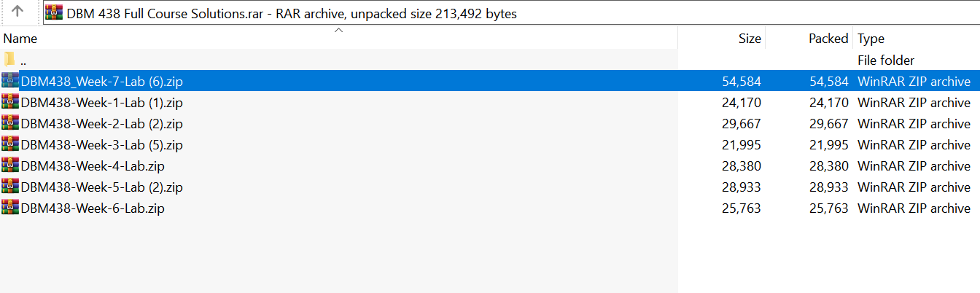Click the parent folder icon
The height and width of the screenshot is (293, 980).
[x=9, y=60]
